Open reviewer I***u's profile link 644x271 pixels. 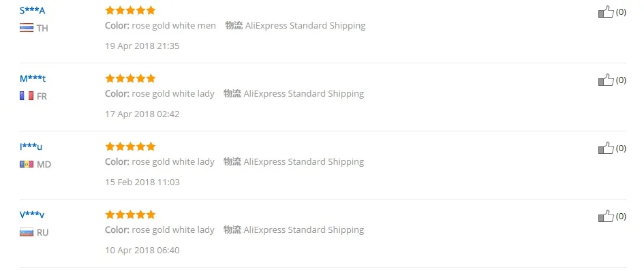click(x=31, y=147)
